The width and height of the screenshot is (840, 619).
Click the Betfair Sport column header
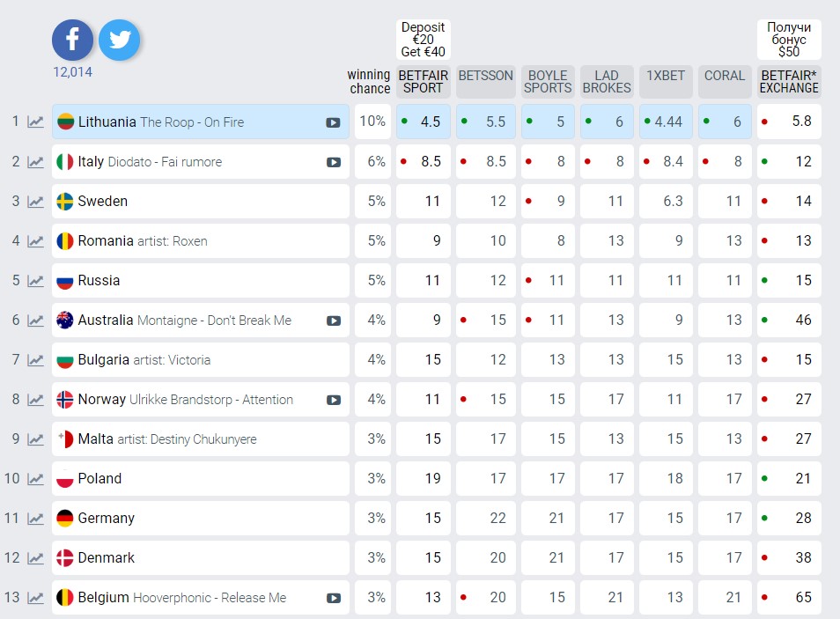click(423, 82)
